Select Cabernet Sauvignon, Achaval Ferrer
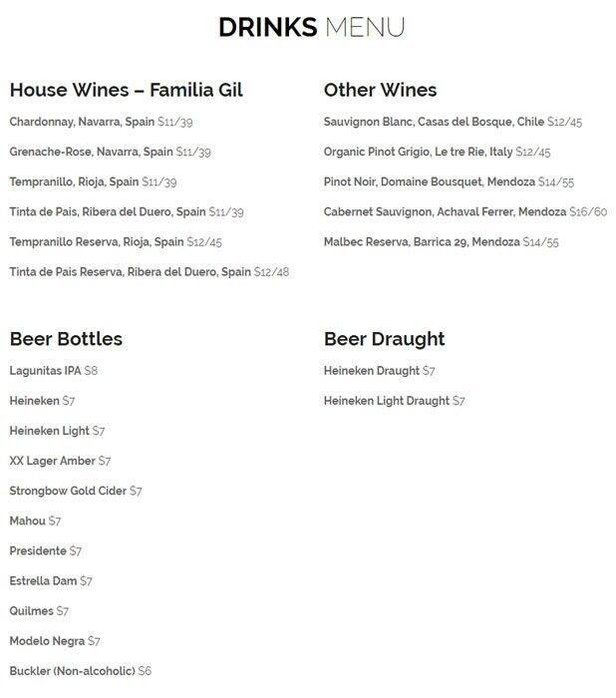 click(x=465, y=211)
